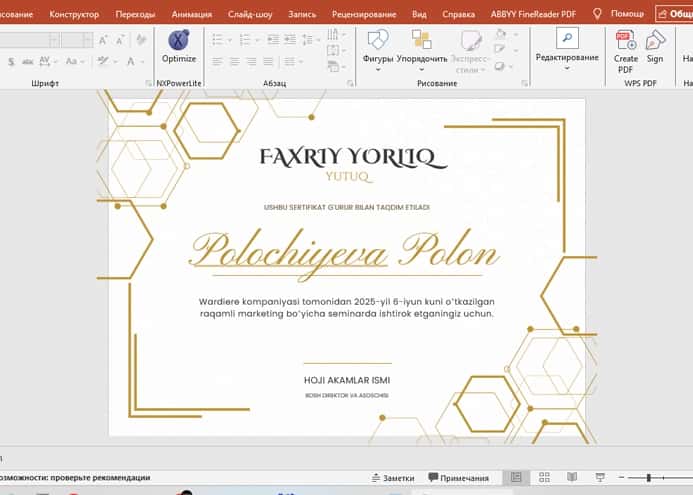Click the decrease indent level icon
This screenshot has width=693, height=495.
click(273, 40)
